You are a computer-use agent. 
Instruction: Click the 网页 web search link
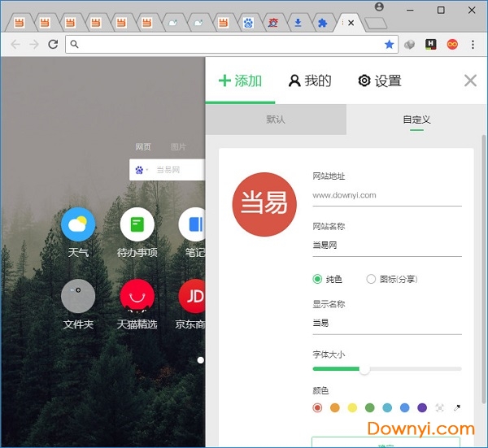143,147
